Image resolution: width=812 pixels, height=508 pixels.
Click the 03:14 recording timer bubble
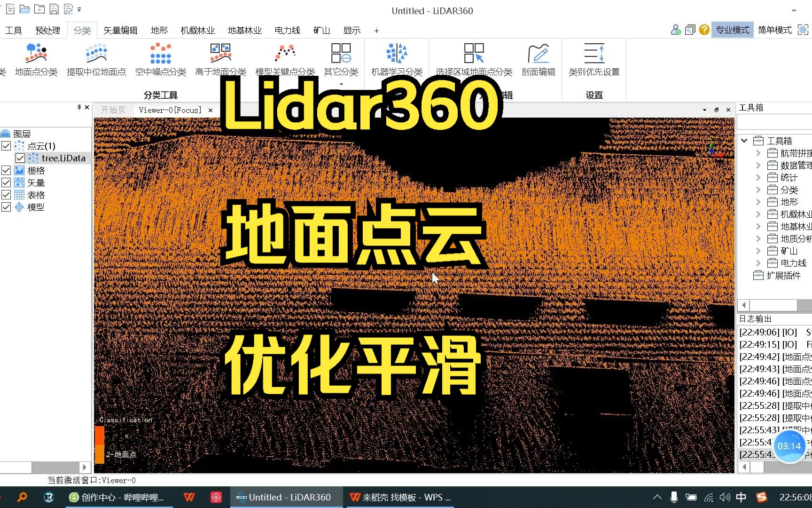point(789,446)
